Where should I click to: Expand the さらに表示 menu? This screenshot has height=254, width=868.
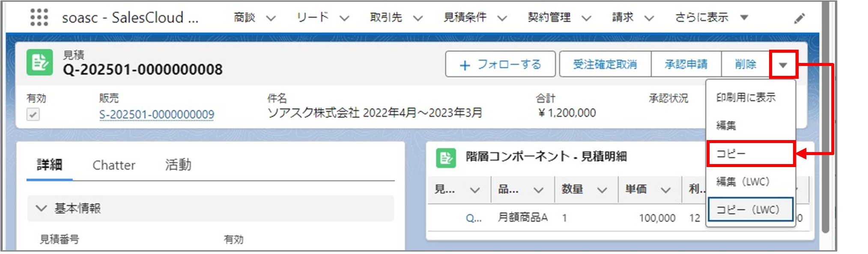(x=711, y=18)
